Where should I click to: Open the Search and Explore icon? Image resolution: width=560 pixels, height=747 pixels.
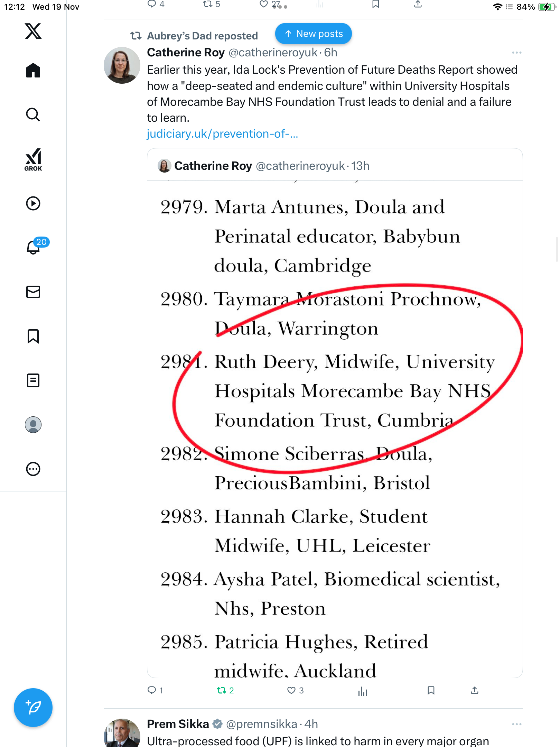33,115
